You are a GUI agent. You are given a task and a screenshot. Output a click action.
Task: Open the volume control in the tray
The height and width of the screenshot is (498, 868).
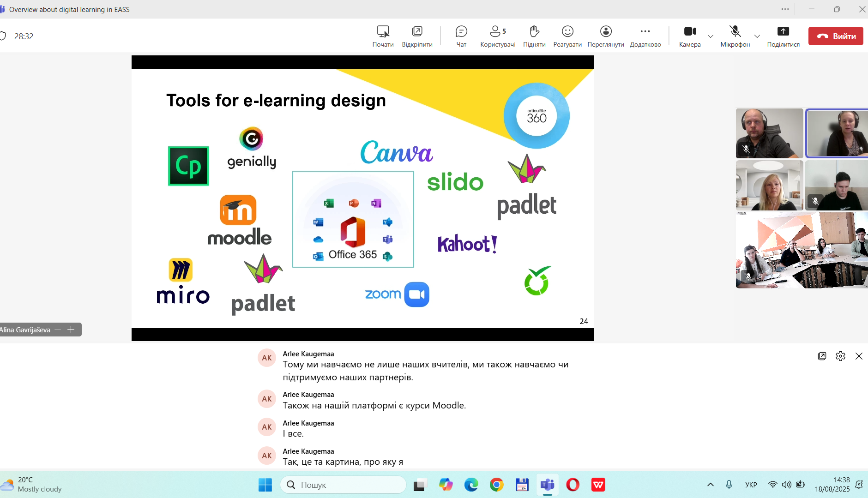tap(786, 485)
